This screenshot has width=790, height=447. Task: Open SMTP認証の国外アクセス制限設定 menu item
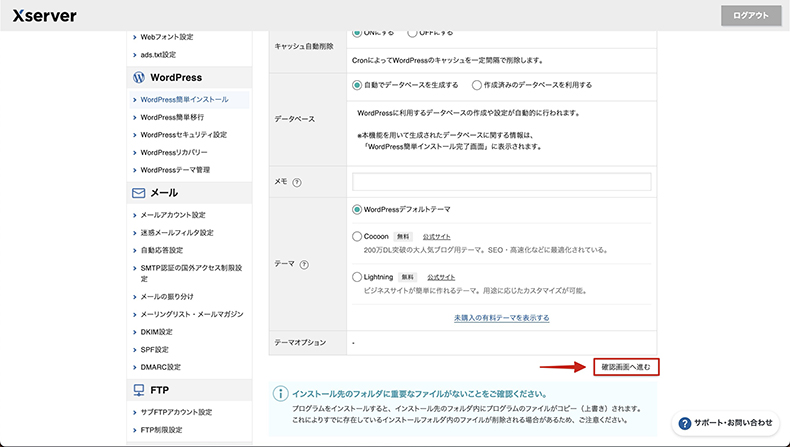coord(191,273)
